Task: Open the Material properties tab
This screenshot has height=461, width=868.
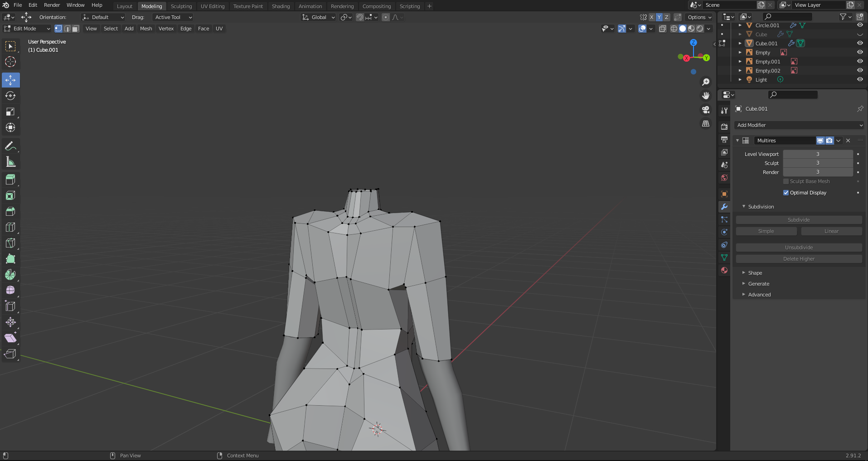Action: (724, 270)
